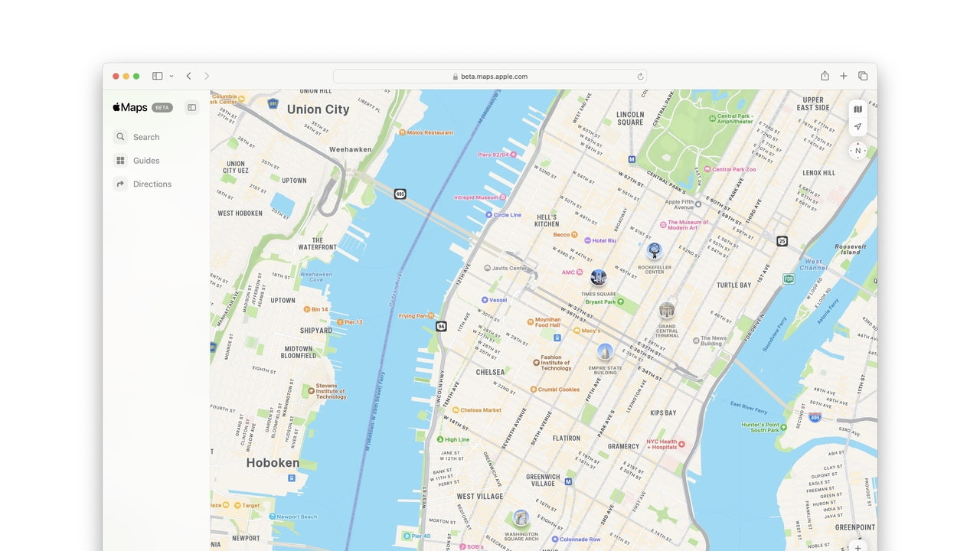Image resolution: width=980 pixels, height=551 pixels.
Task: Share the page with the share icon
Action: coord(825,76)
